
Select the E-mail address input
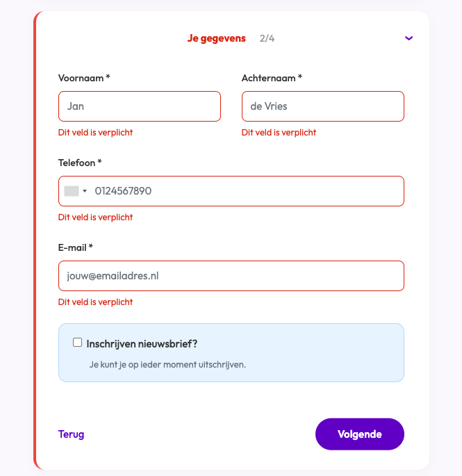[x=231, y=276]
